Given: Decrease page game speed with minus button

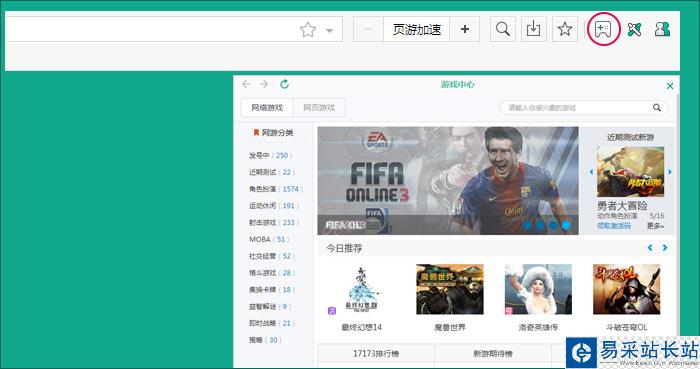Looking at the screenshot, I should (368, 29).
